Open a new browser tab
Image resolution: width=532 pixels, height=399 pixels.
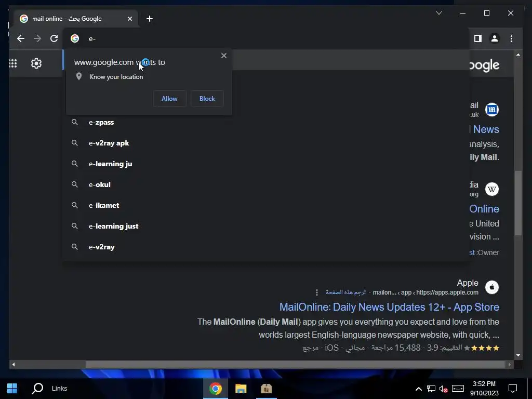tap(149, 19)
